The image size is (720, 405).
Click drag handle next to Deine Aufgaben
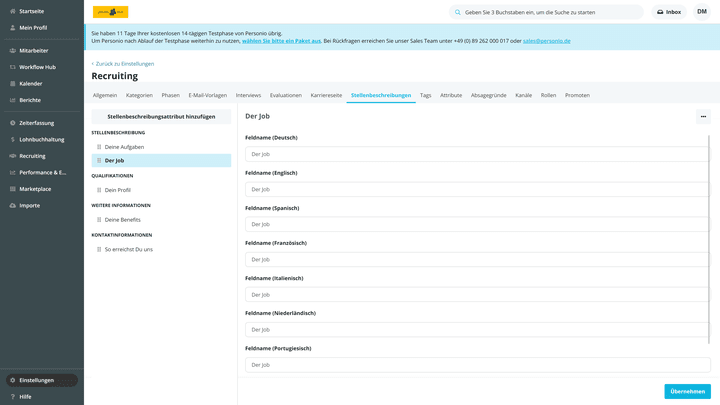click(x=99, y=147)
